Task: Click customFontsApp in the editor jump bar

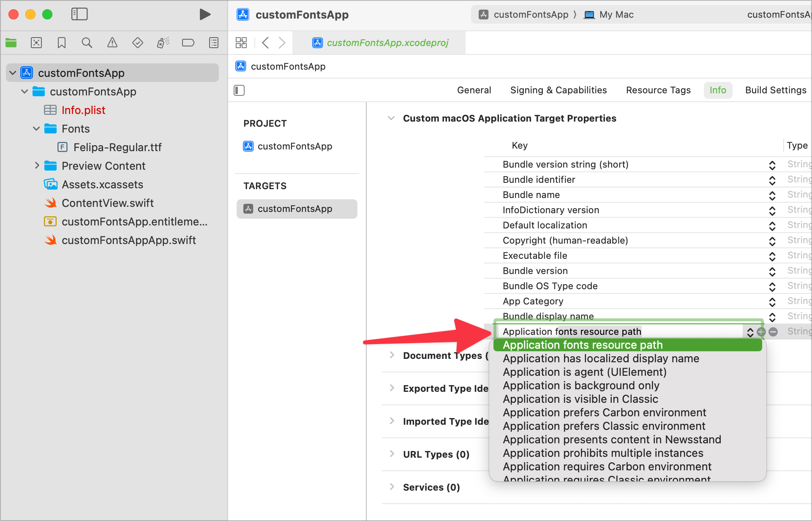Action: click(x=281, y=67)
